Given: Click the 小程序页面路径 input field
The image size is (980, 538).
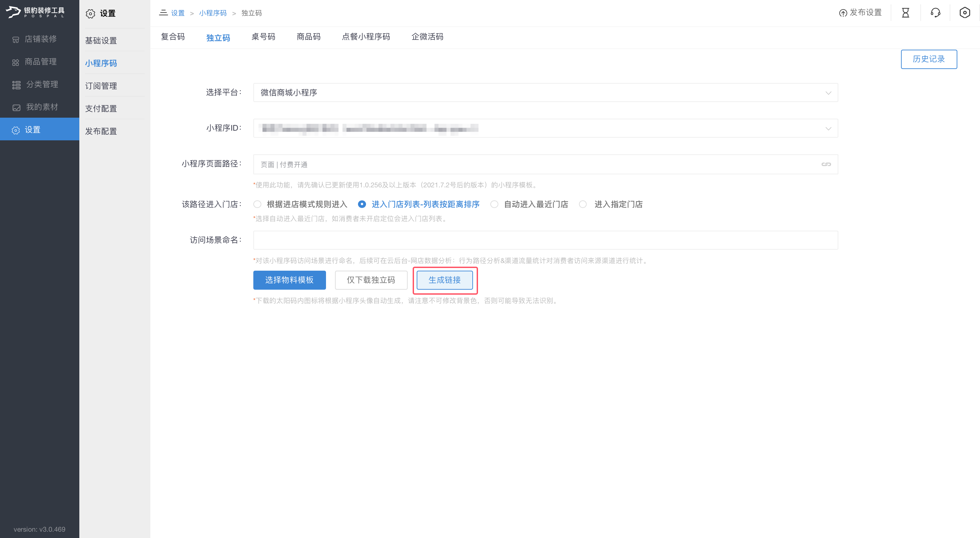Looking at the screenshot, I should click(546, 164).
